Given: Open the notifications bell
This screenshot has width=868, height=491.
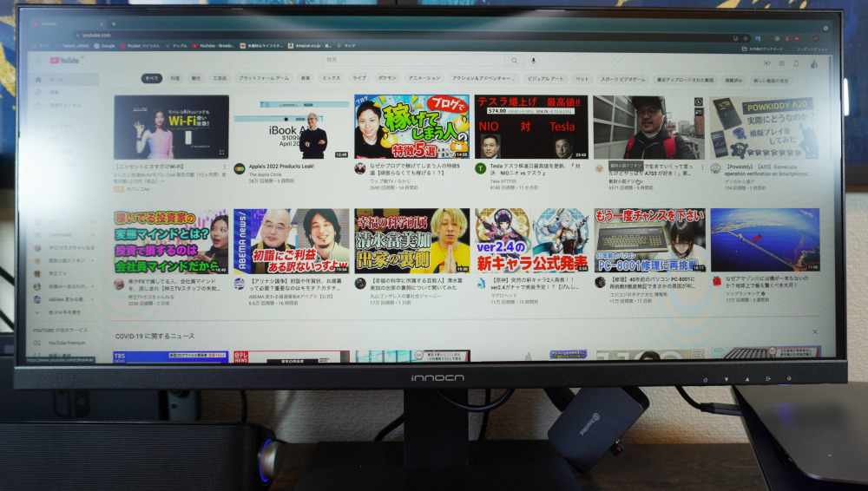Looking at the screenshot, I should click(796, 62).
